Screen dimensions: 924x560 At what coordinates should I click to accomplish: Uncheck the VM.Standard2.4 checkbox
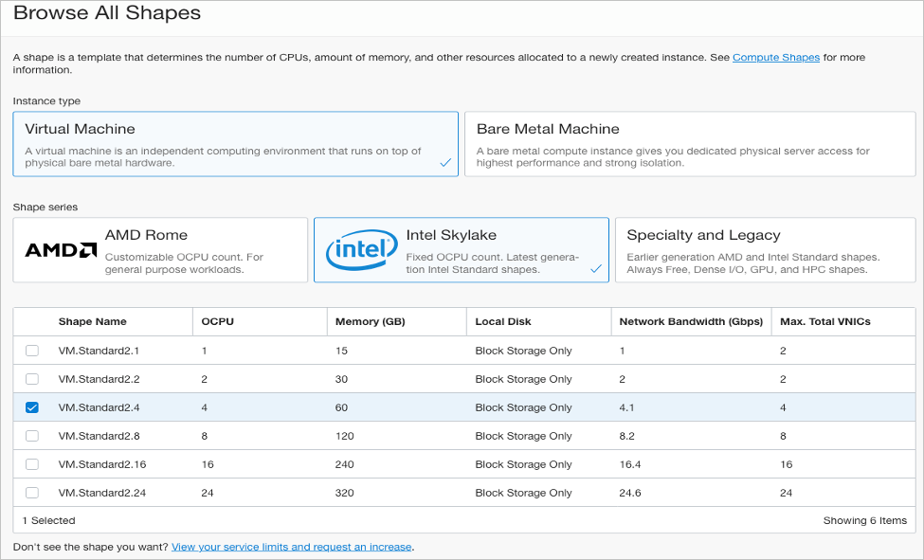click(x=32, y=407)
